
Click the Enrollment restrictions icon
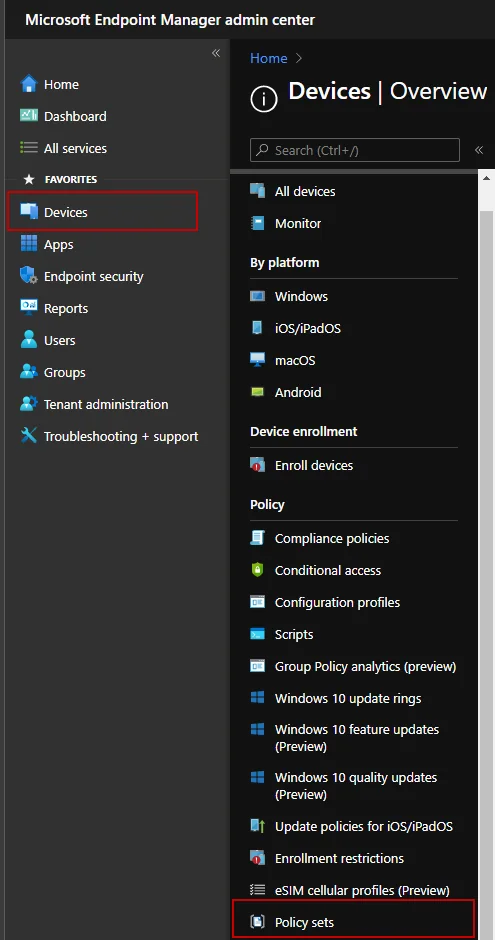(258, 858)
